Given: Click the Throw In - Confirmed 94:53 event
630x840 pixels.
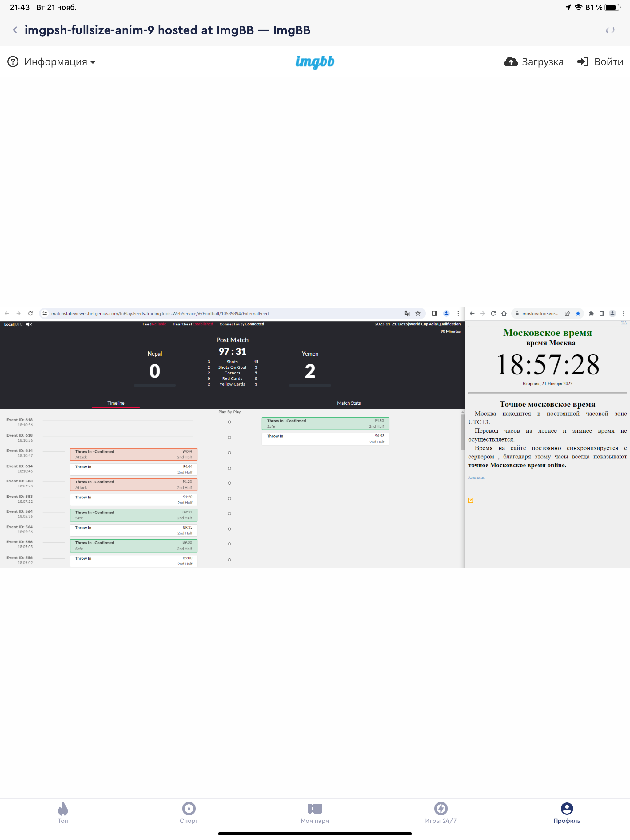Looking at the screenshot, I should coord(325,423).
